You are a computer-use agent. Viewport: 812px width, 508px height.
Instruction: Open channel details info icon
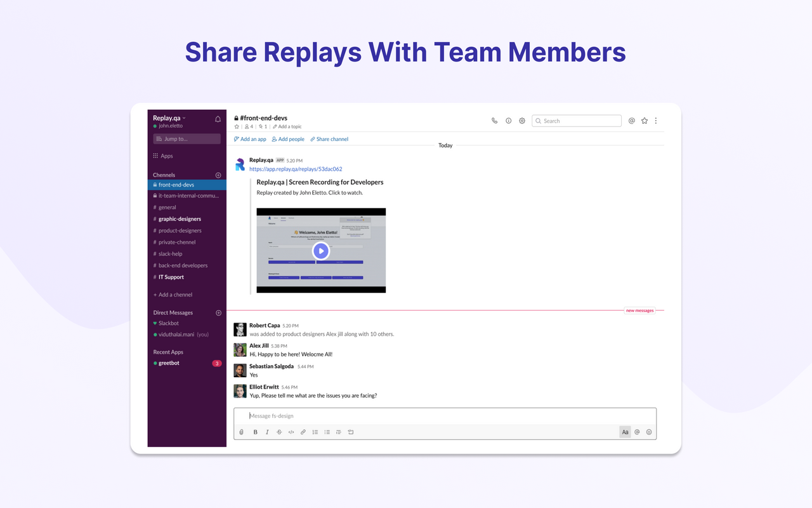(508, 121)
